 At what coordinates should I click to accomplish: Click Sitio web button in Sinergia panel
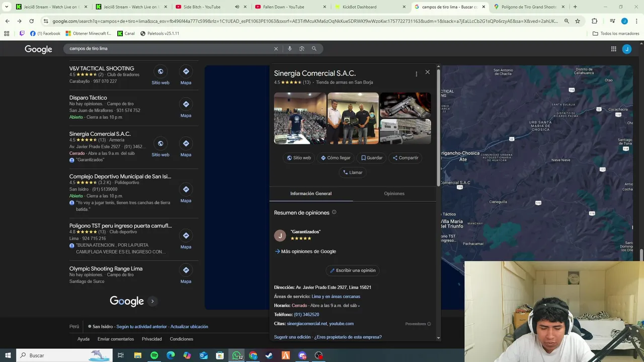[x=299, y=158]
